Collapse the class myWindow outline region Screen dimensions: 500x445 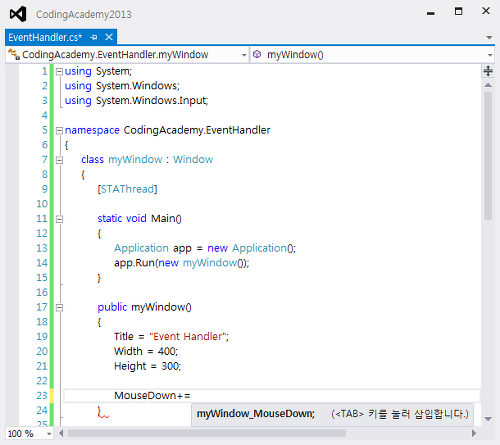[59, 160]
